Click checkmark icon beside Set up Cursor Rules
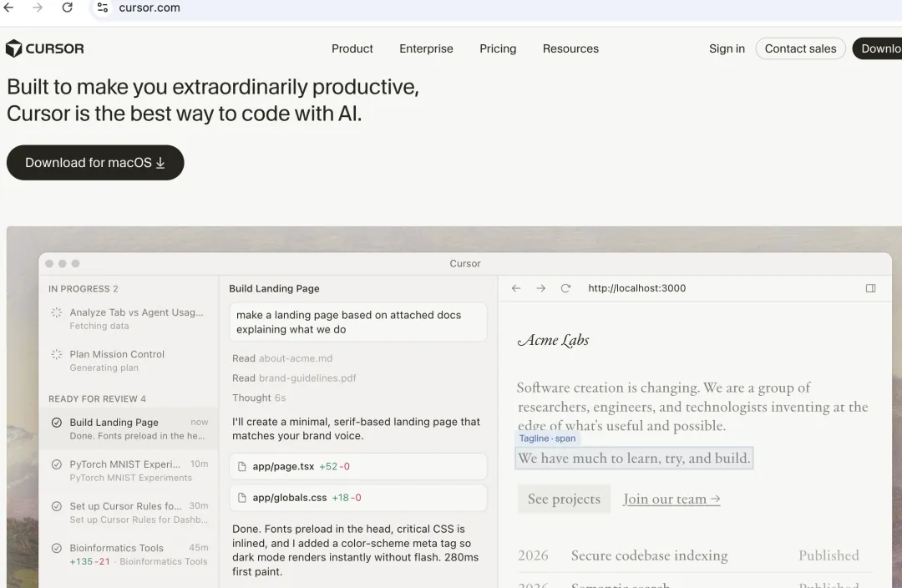 click(x=57, y=506)
